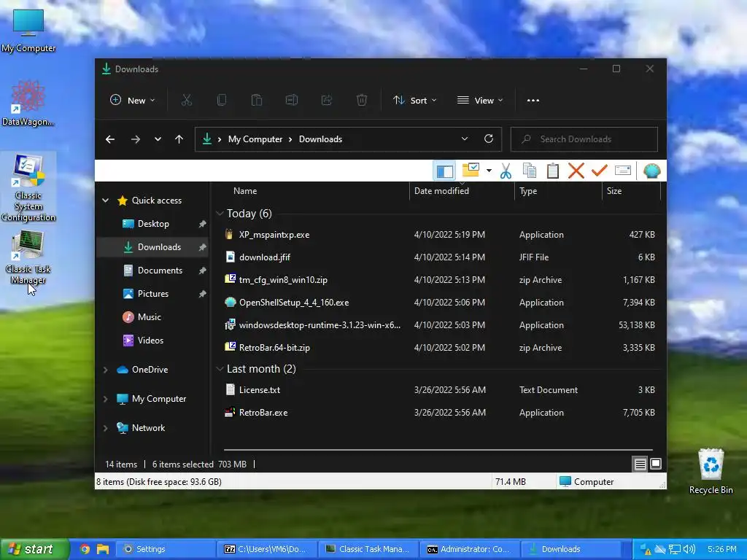Click the classic toolbar folder options icon

click(x=471, y=170)
